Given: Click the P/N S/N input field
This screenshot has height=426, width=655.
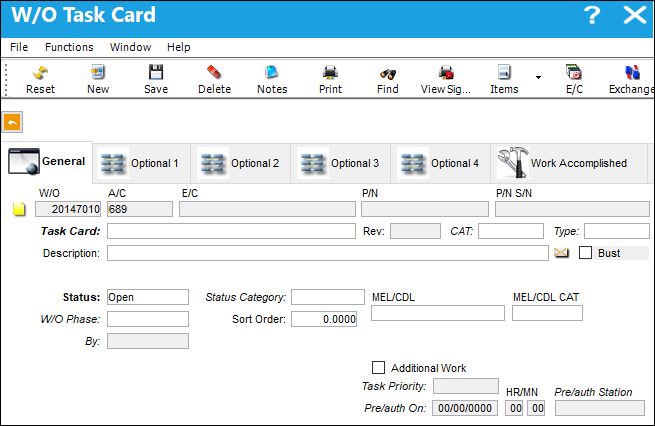Looking at the screenshot, I should pos(572,209).
